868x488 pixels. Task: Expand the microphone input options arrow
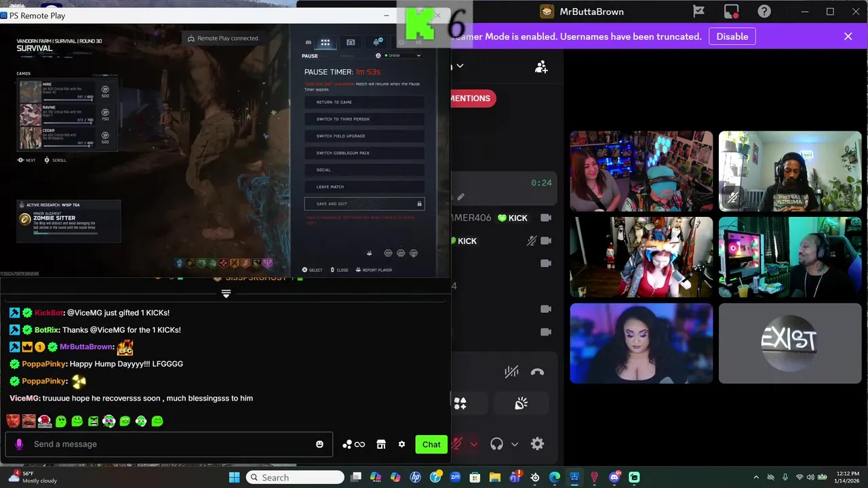(x=474, y=444)
